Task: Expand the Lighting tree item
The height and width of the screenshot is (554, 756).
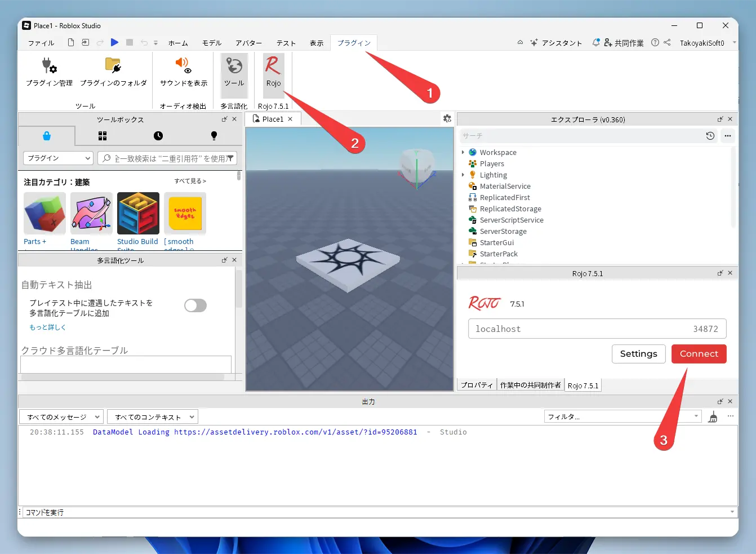Action: tap(464, 175)
